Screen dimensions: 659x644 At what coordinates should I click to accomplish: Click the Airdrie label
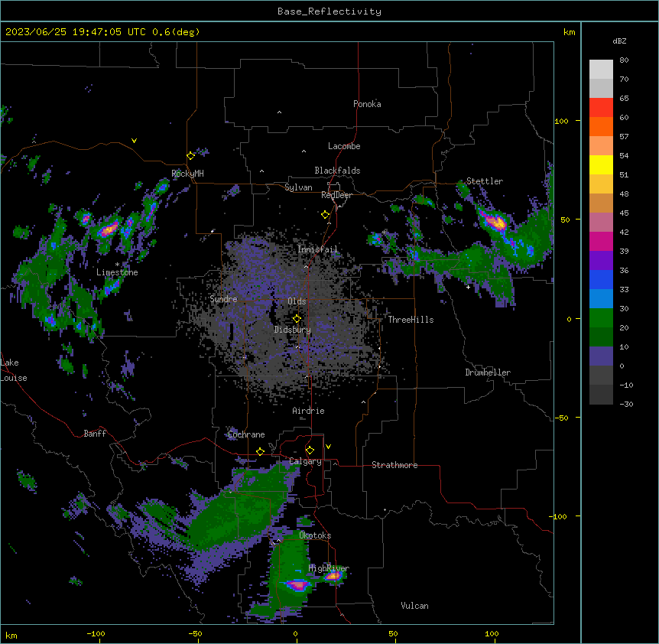(308, 411)
